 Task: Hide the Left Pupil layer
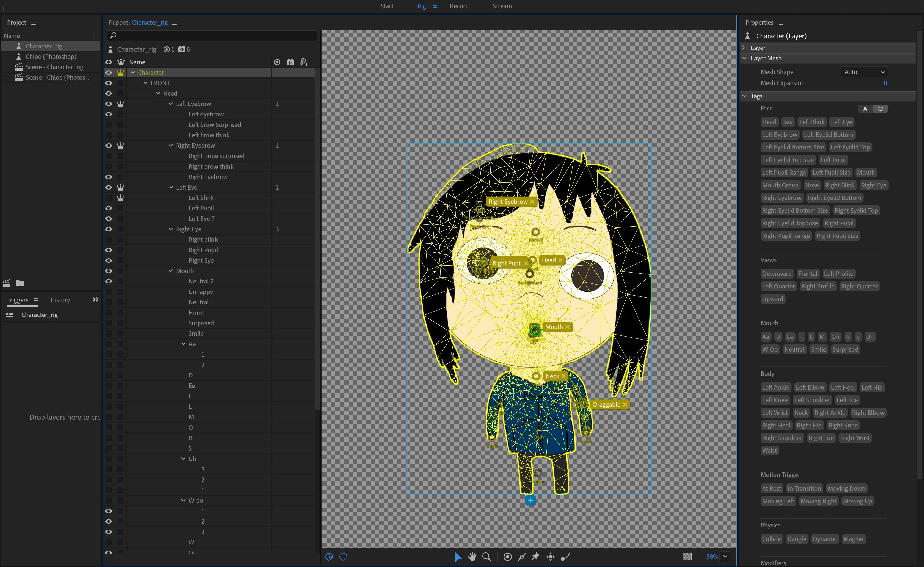109,208
